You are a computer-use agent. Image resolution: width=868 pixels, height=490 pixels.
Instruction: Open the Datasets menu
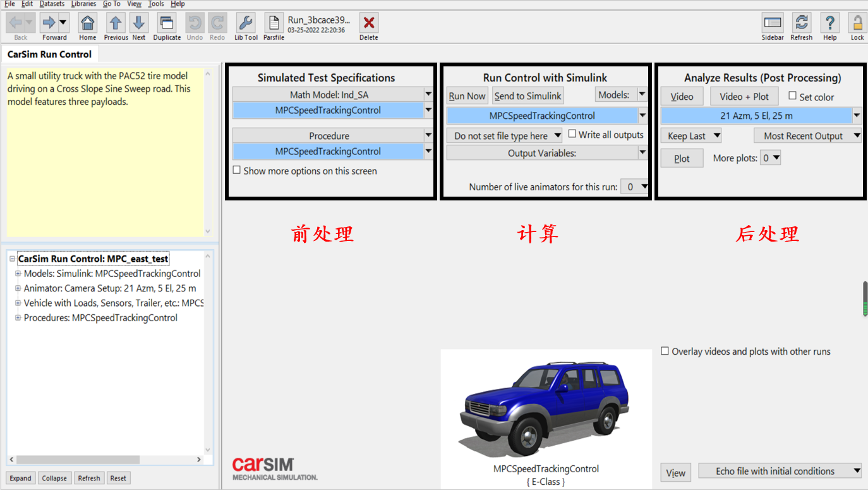51,4
